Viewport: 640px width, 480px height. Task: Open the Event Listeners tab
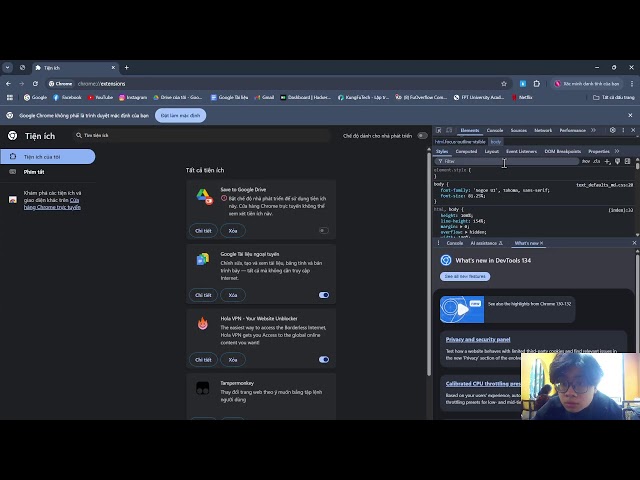tap(522, 151)
